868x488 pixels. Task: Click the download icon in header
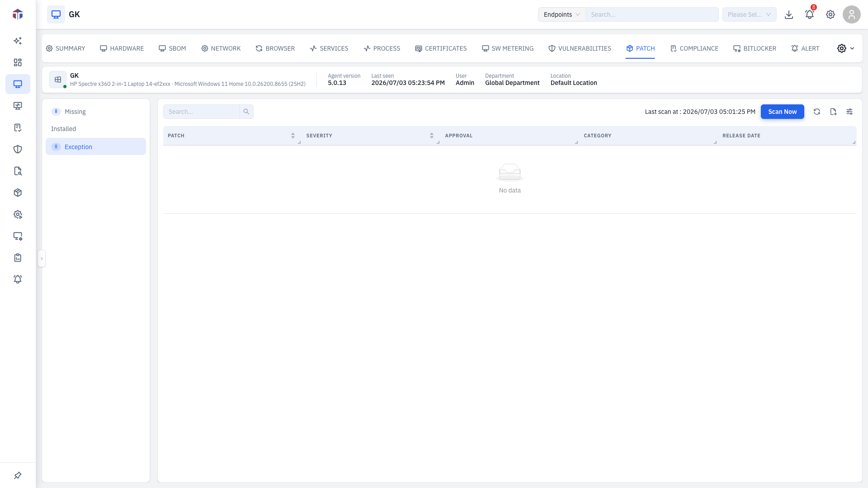(x=789, y=14)
